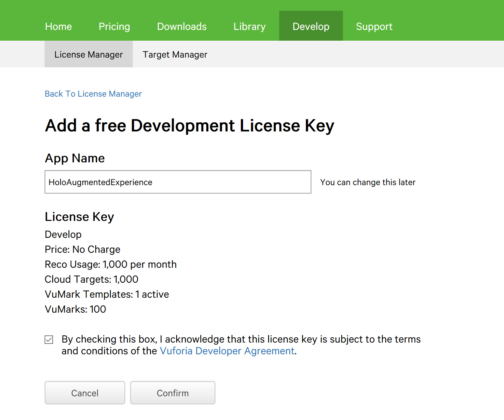Click the Confirm button

click(x=172, y=393)
